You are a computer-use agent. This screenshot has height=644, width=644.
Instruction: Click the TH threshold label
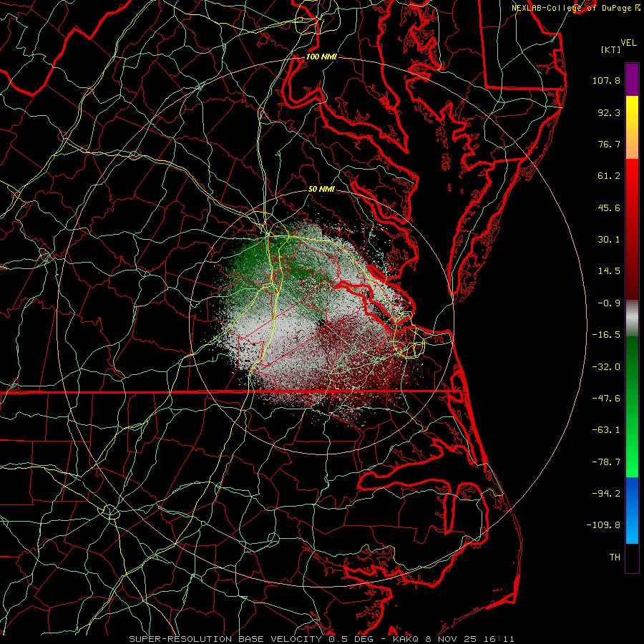tap(615, 557)
